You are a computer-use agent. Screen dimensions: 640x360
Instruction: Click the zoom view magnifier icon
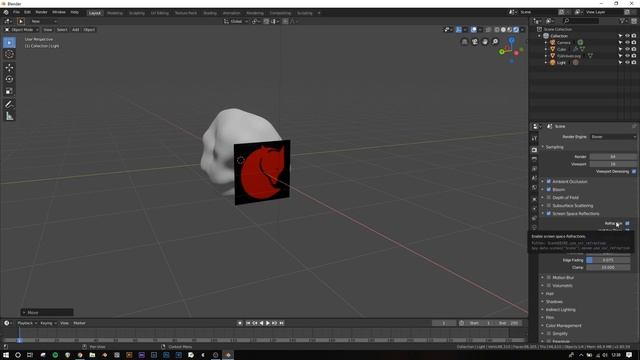(x=495, y=42)
